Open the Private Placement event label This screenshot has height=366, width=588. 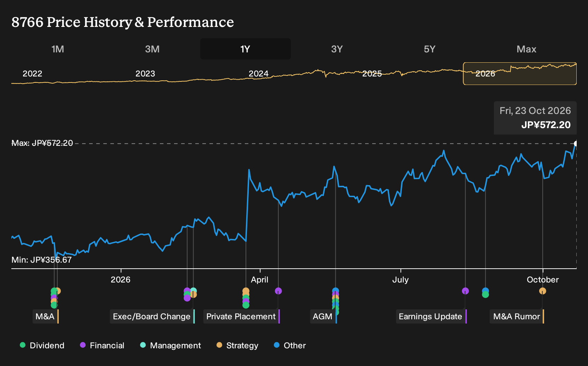coord(242,316)
